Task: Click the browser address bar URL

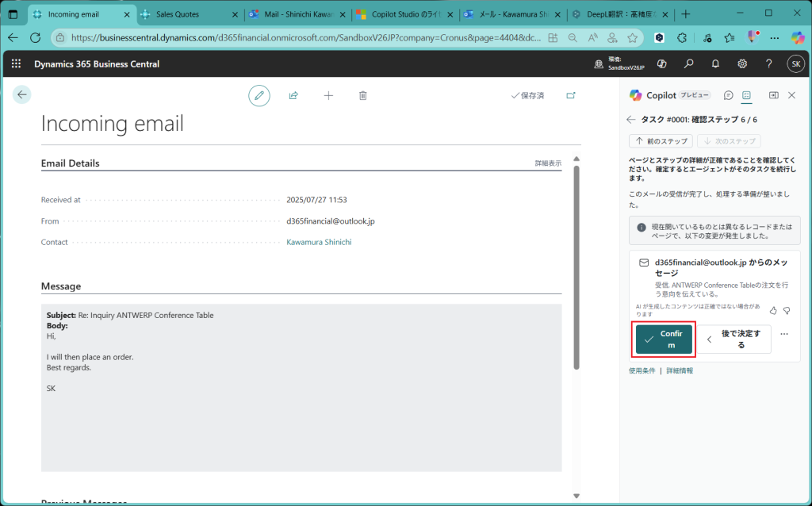Action: pyautogui.click(x=307, y=38)
